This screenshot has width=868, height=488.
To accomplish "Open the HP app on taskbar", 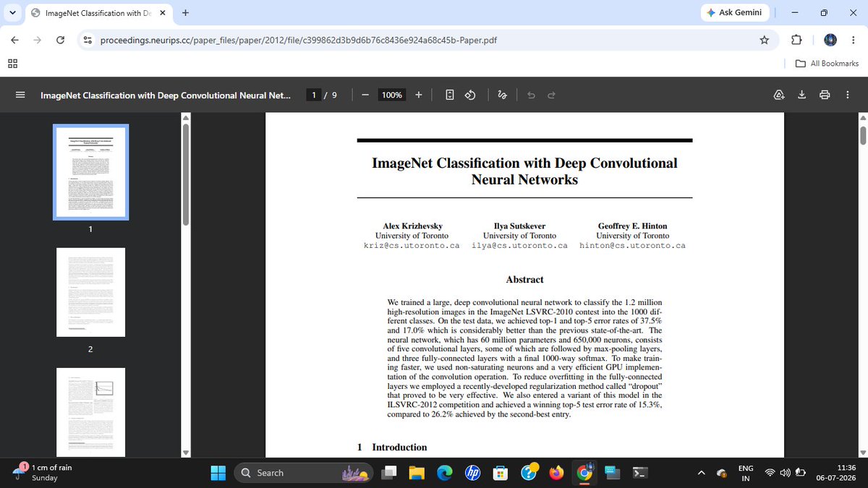I will pyautogui.click(x=473, y=473).
